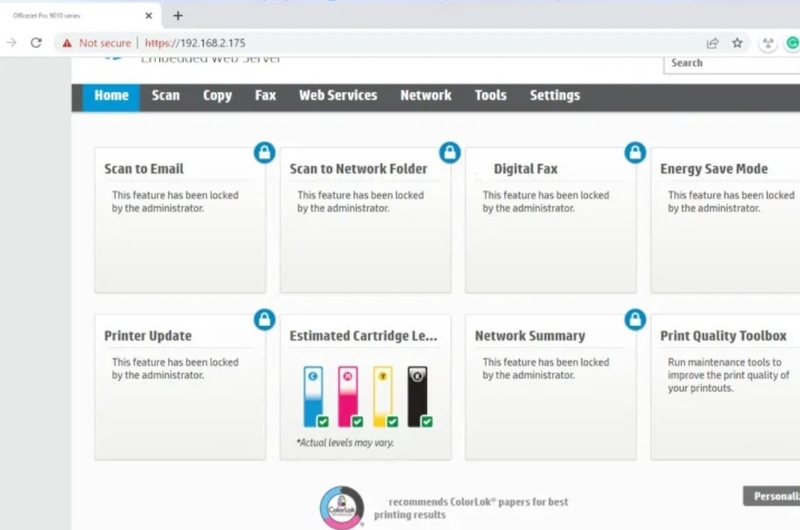Open the Copy tab
The width and height of the screenshot is (800, 530).
(217, 96)
